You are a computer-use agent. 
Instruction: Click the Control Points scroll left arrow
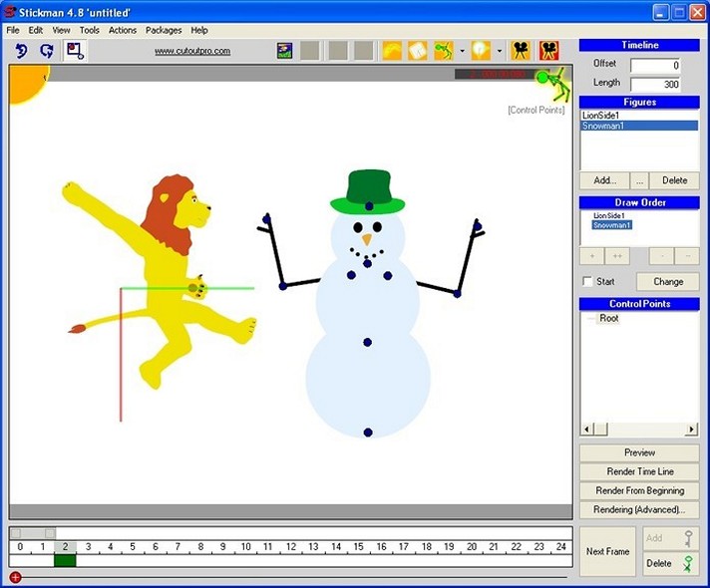pos(587,429)
